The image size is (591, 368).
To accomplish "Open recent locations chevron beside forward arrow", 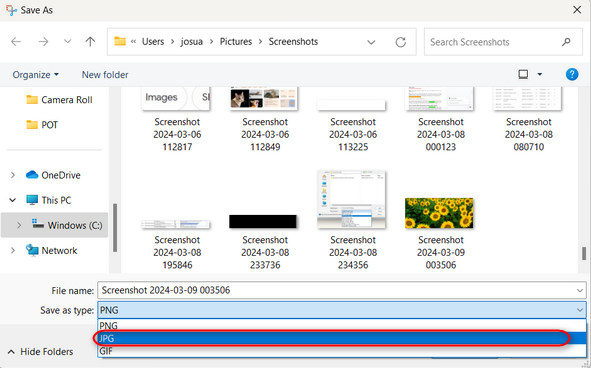I will click(x=67, y=41).
